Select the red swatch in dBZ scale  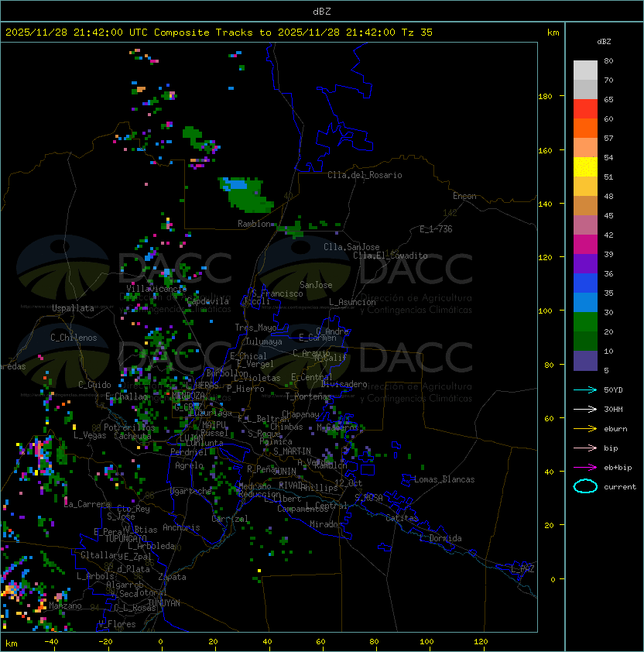[585, 109]
